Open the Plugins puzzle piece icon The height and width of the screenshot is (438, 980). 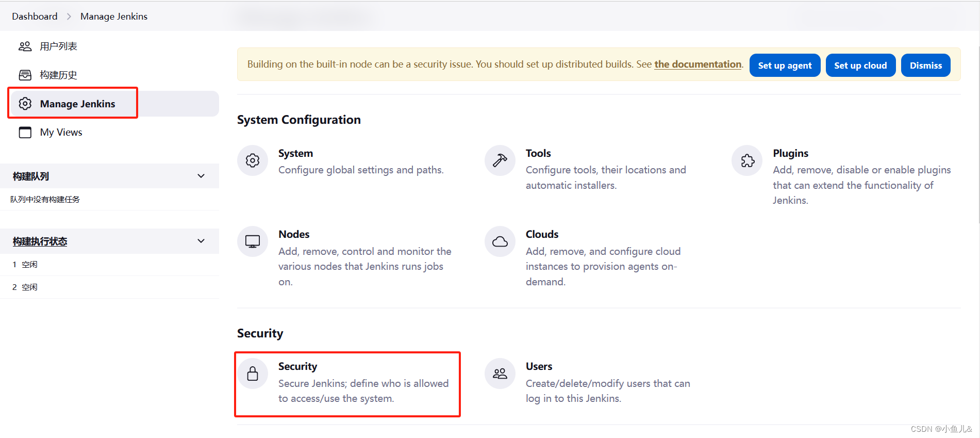[747, 160]
